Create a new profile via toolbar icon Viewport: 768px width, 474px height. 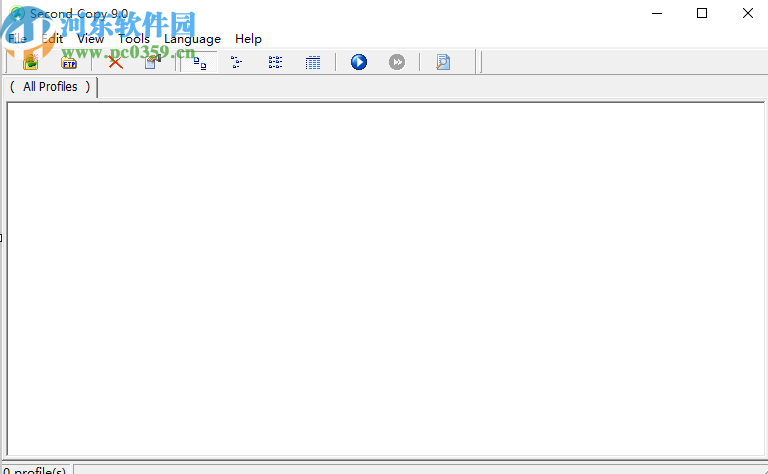pos(31,62)
